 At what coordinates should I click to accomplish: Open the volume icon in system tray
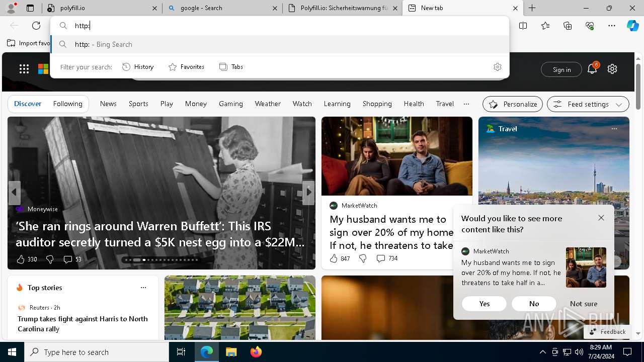[x=579, y=352]
